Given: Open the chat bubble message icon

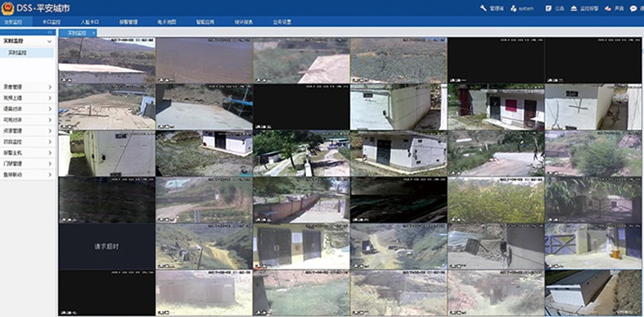Looking at the screenshot, I should tap(633, 8).
